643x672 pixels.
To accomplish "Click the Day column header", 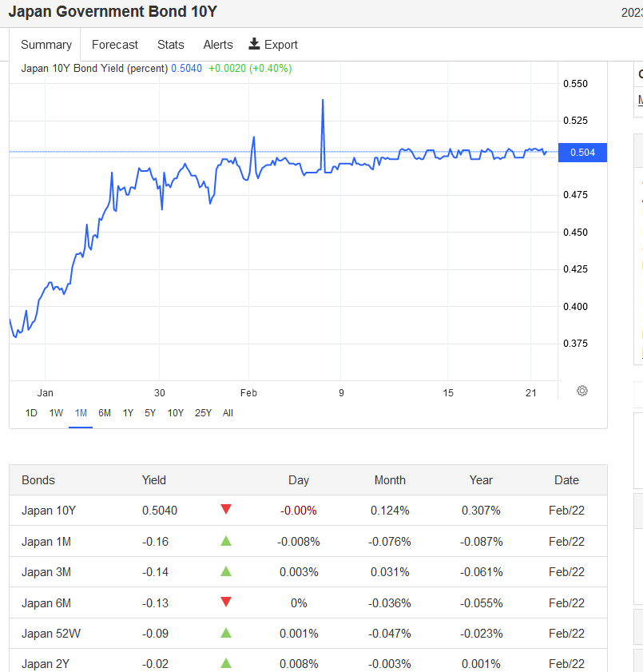I will click(x=299, y=480).
